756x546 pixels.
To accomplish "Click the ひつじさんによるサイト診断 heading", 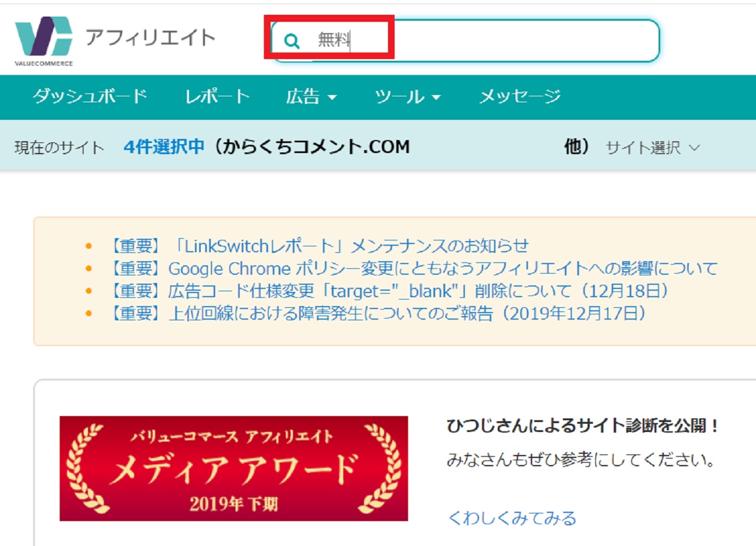I will [x=583, y=426].
